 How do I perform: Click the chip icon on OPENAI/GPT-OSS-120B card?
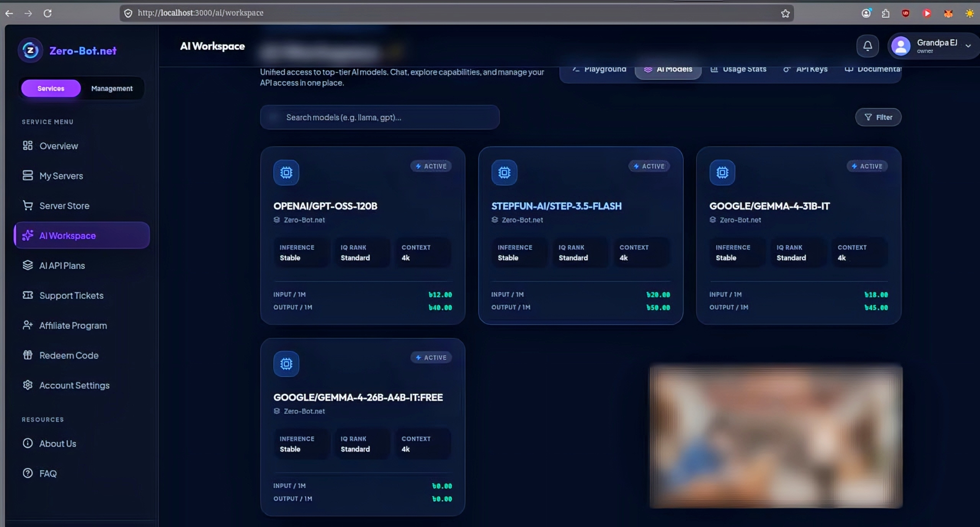(x=286, y=173)
